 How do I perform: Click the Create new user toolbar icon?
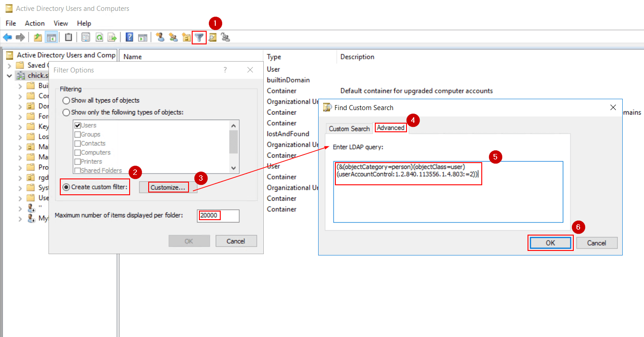pos(160,37)
